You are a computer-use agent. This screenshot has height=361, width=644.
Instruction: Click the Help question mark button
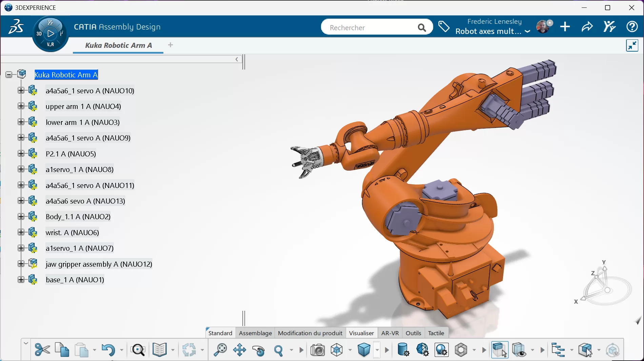click(632, 26)
